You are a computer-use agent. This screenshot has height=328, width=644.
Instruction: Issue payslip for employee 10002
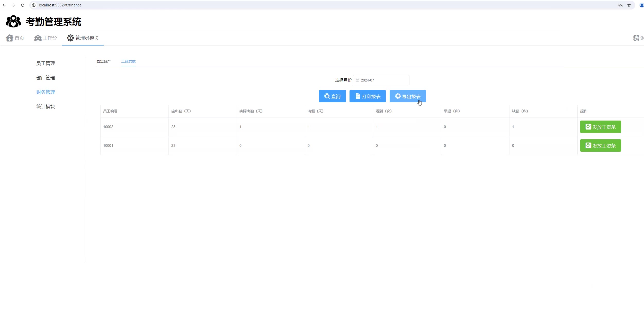pyautogui.click(x=600, y=127)
